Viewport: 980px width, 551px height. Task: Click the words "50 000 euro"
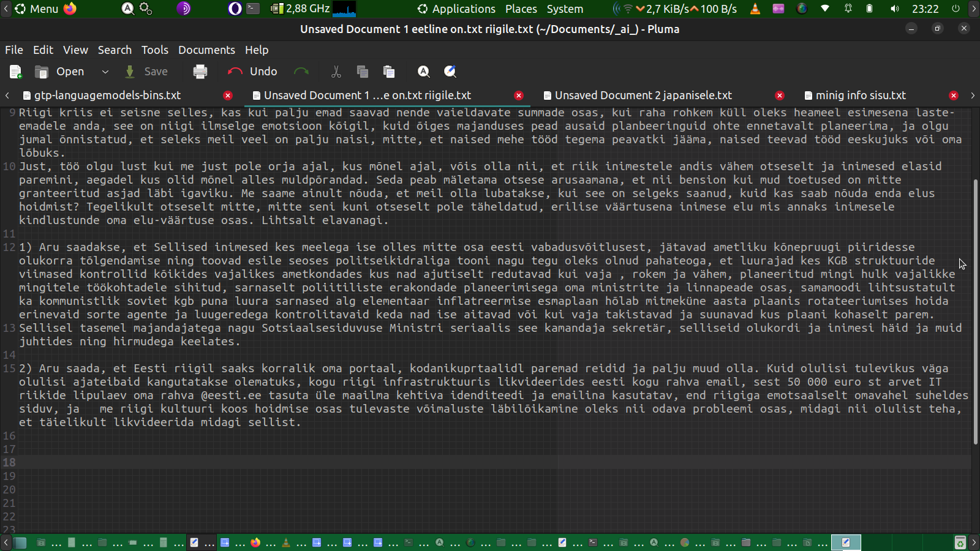coord(824,382)
